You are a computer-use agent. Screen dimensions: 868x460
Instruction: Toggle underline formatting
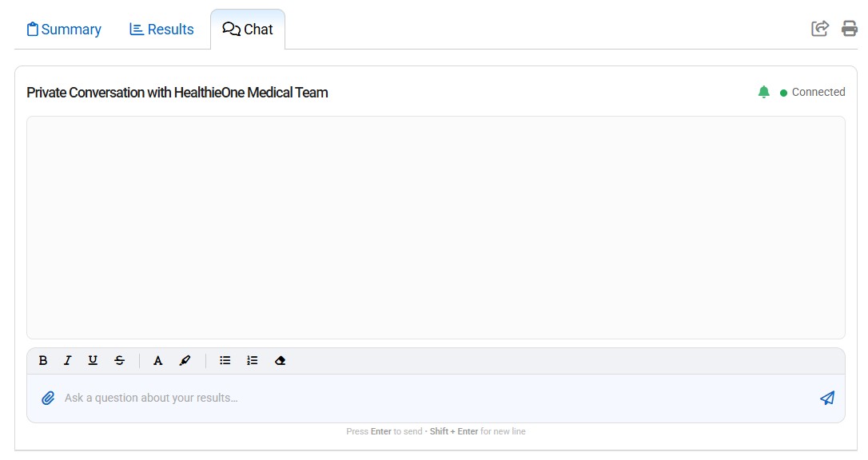(93, 361)
